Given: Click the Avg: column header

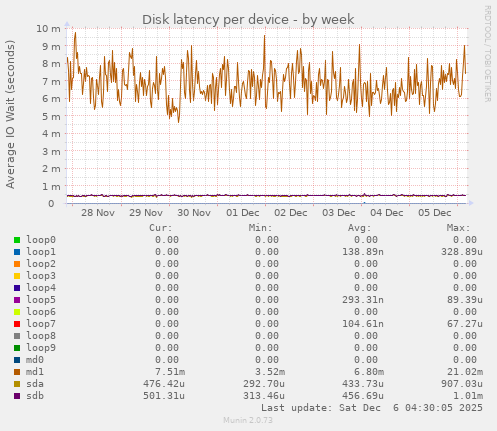Looking at the screenshot, I should pyautogui.click(x=359, y=228).
